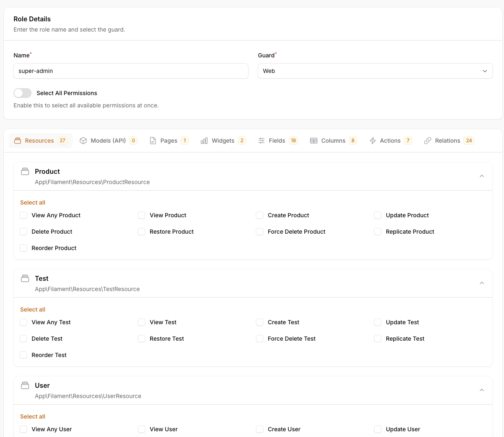Screen dimensions: 504x437
Task: Click the Role Details heading
Action: pos(32,19)
